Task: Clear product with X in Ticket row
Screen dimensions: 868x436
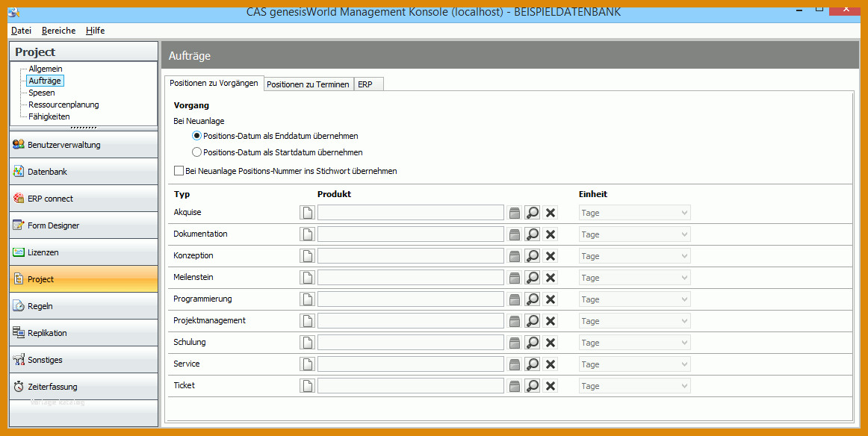Action: [x=551, y=386]
